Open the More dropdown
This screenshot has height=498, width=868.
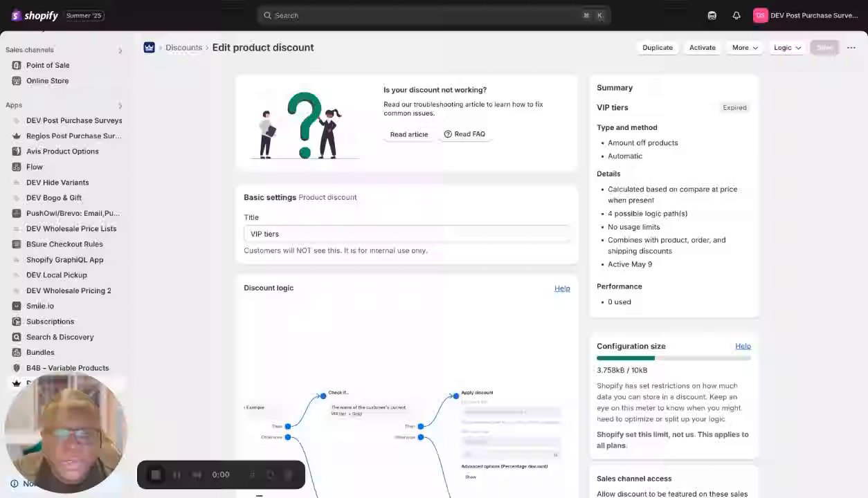pyautogui.click(x=745, y=48)
